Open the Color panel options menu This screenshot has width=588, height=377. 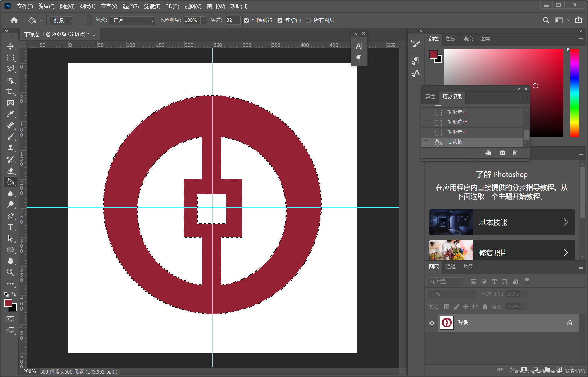pos(581,39)
